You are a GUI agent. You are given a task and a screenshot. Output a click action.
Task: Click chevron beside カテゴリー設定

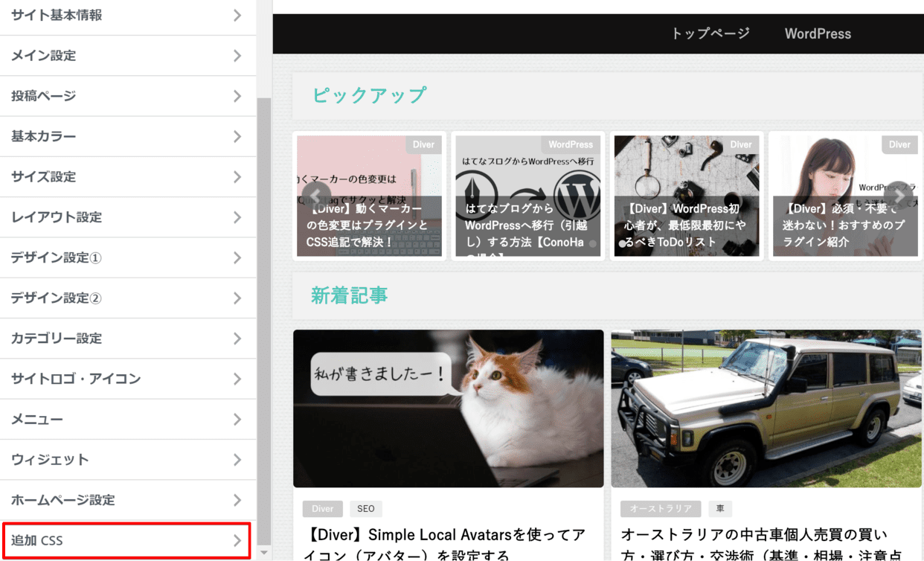click(237, 339)
